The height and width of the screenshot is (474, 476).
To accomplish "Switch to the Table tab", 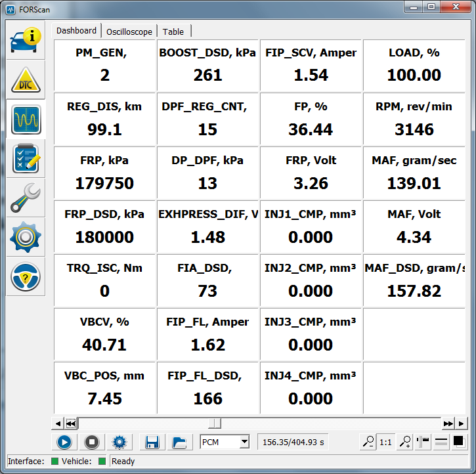I will [173, 32].
